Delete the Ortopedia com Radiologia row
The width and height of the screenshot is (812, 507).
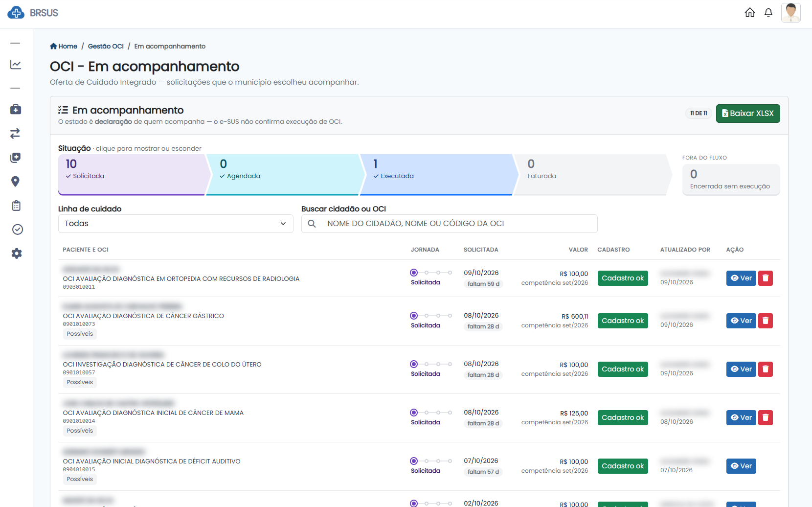click(766, 278)
